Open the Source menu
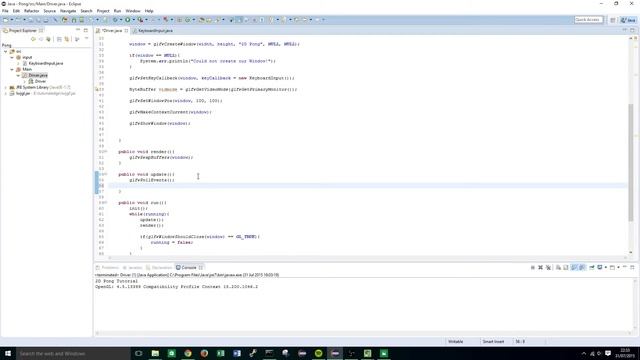 (x=49, y=11)
